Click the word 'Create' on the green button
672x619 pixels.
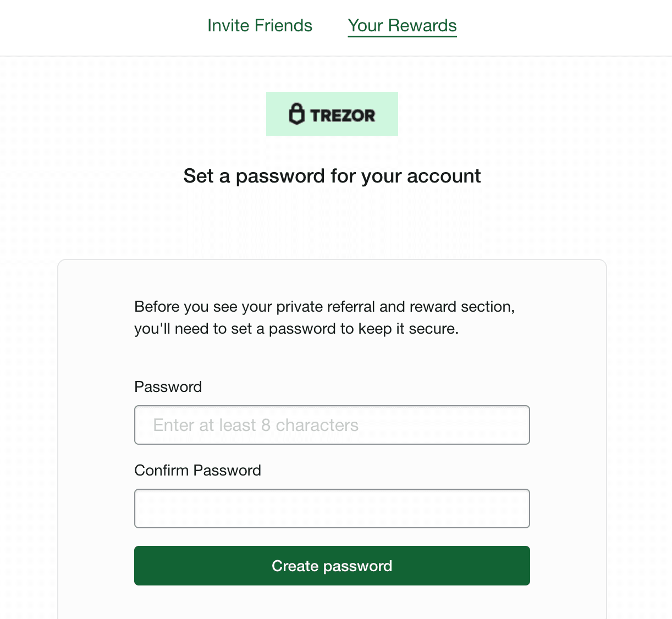(x=295, y=566)
